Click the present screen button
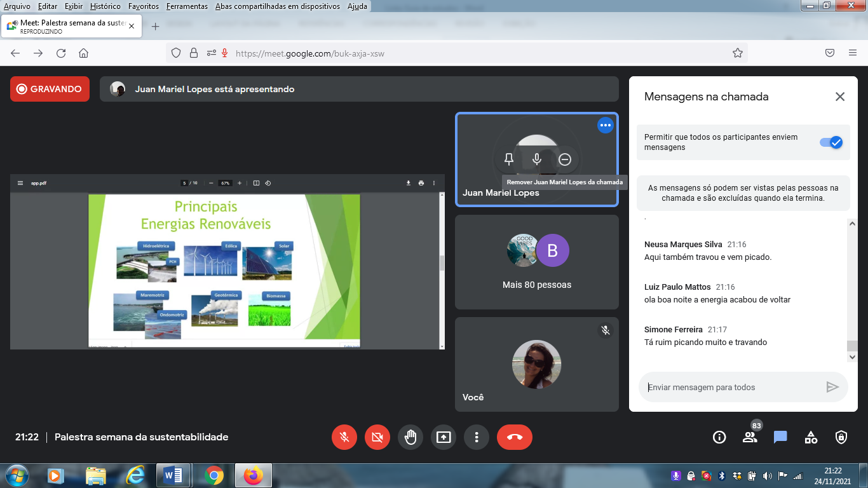The width and height of the screenshot is (868, 488). coord(444,437)
